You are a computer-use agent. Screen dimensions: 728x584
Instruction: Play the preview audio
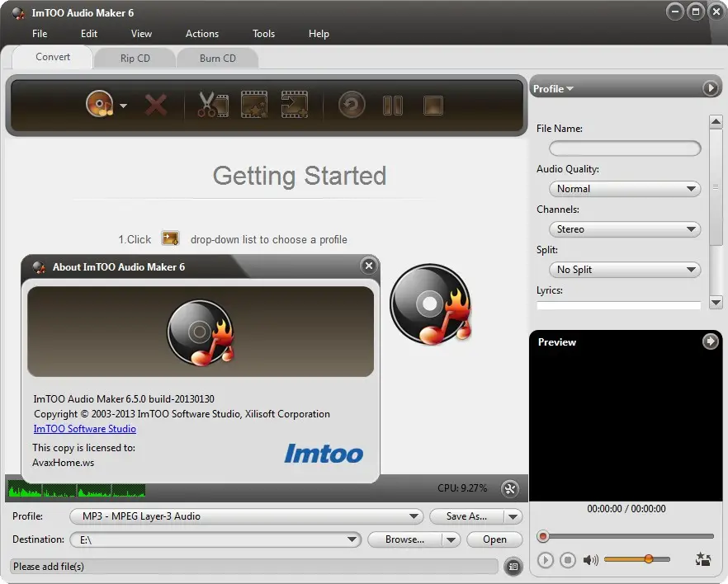coord(546,560)
